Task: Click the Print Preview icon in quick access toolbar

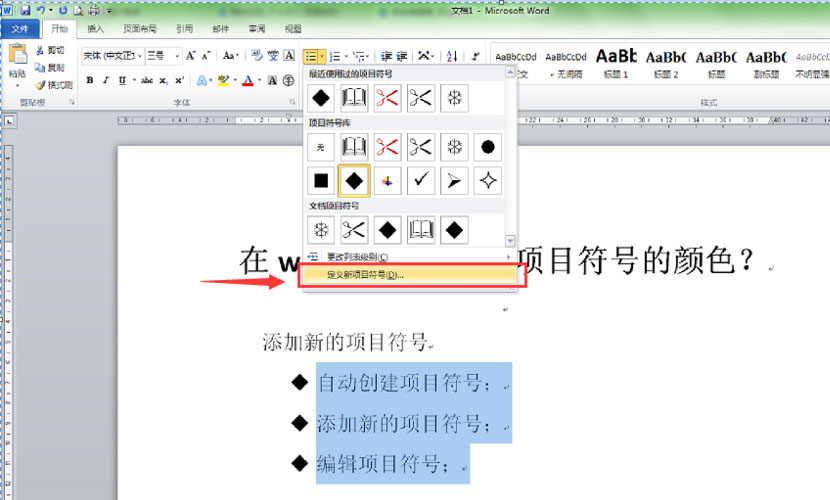Action: pos(78,10)
